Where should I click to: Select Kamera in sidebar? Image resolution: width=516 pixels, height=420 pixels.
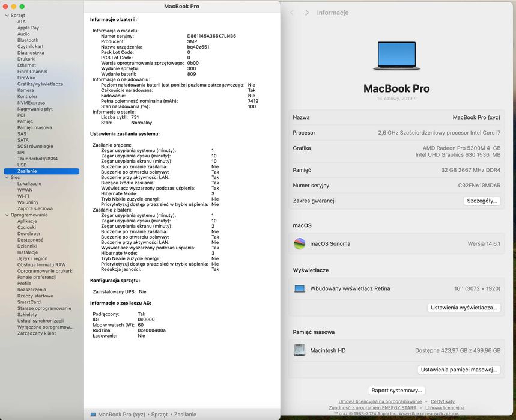[25, 90]
